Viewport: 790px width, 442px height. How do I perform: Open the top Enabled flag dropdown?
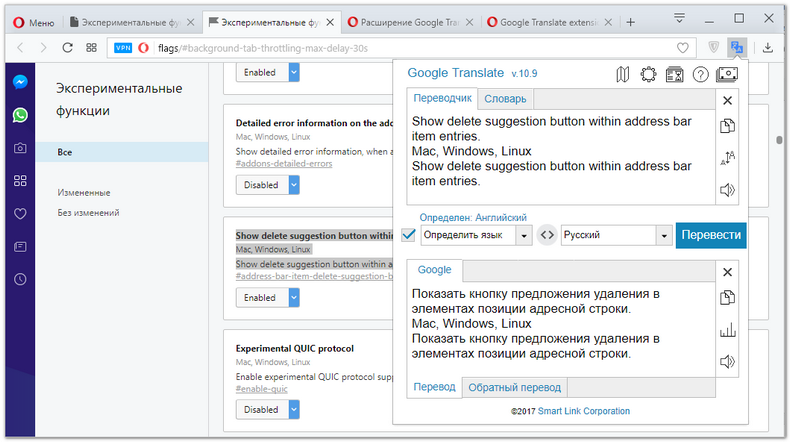tap(268, 72)
